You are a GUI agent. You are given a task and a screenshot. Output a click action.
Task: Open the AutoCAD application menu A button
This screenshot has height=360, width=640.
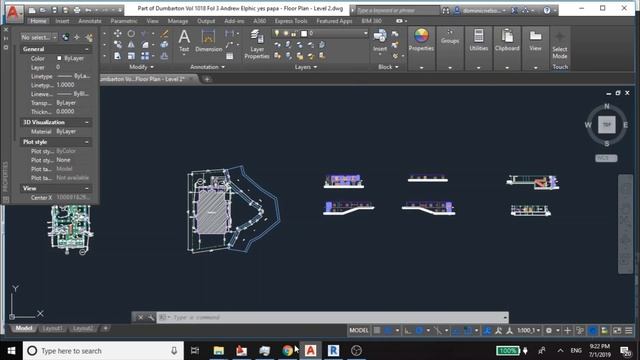coord(14,12)
